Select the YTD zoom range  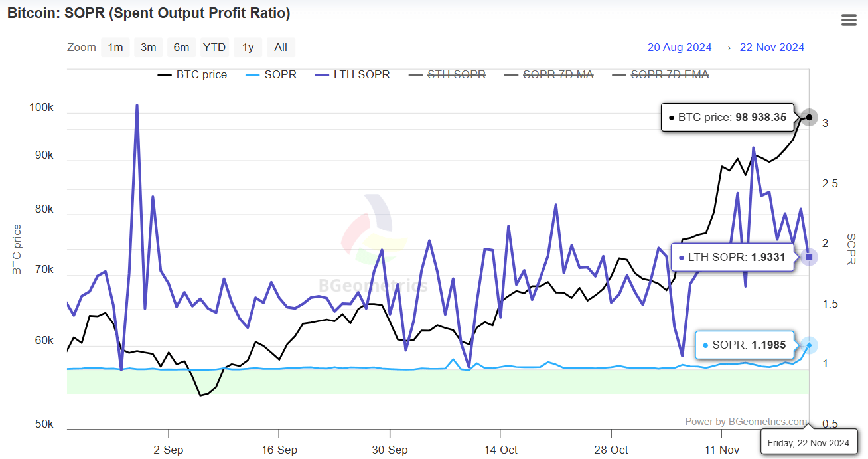tap(214, 47)
